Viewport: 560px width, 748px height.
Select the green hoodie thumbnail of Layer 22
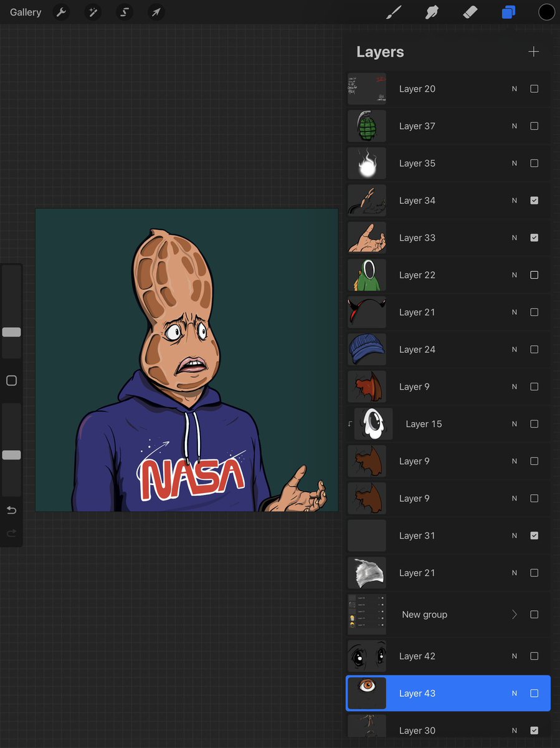pyautogui.click(x=367, y=275)
